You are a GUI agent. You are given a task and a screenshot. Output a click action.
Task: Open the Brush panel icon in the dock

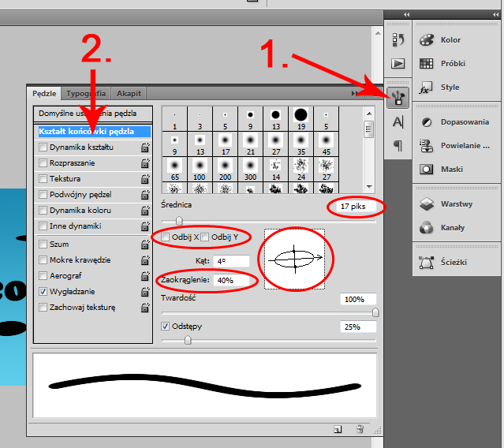click(x=398, y=97)
